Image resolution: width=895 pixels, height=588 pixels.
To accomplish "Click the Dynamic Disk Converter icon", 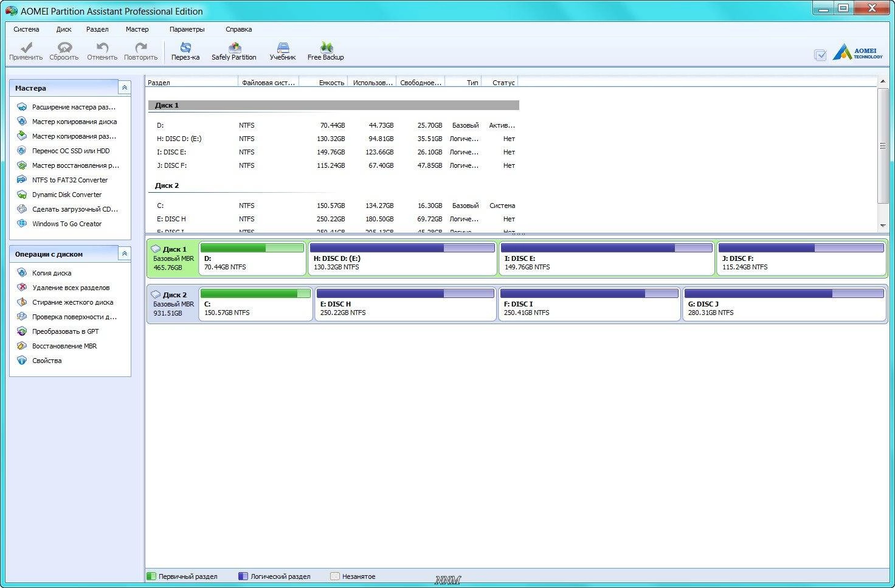I will [x=22, y=195].
